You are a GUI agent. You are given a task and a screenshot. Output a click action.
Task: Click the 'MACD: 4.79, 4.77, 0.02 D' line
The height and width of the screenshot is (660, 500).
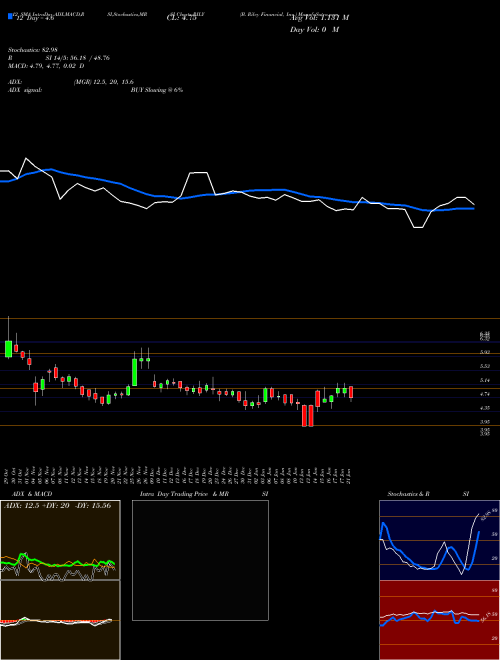point(46,66)
